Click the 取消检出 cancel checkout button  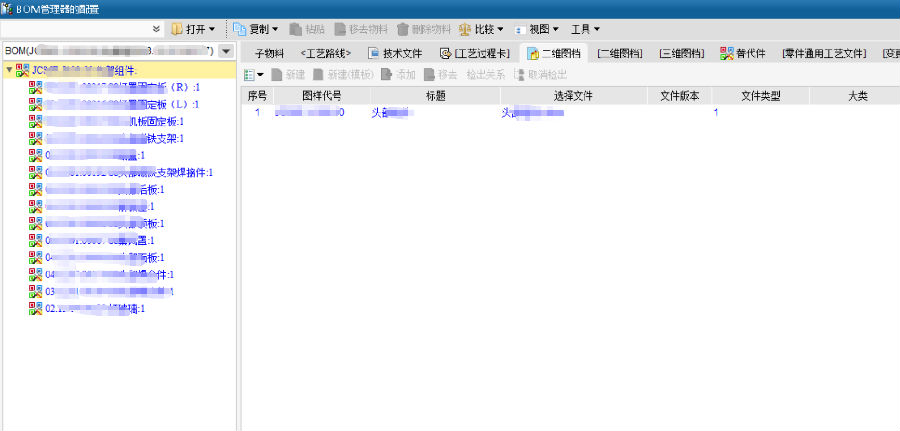point(541,75)
